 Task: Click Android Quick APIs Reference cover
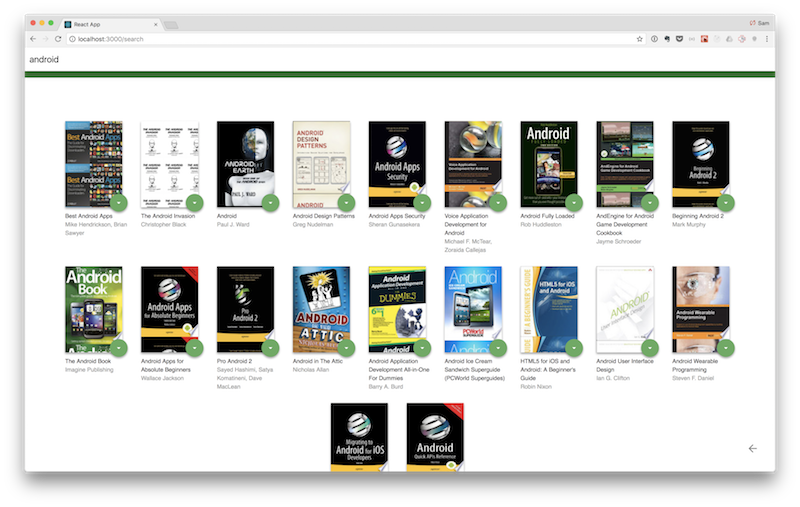point(435,437)
